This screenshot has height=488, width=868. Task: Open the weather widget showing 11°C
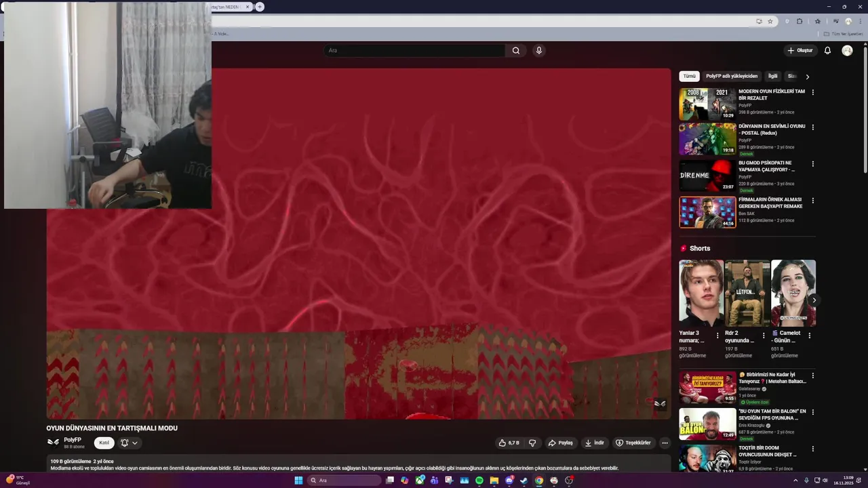click(x=18, y=480)
